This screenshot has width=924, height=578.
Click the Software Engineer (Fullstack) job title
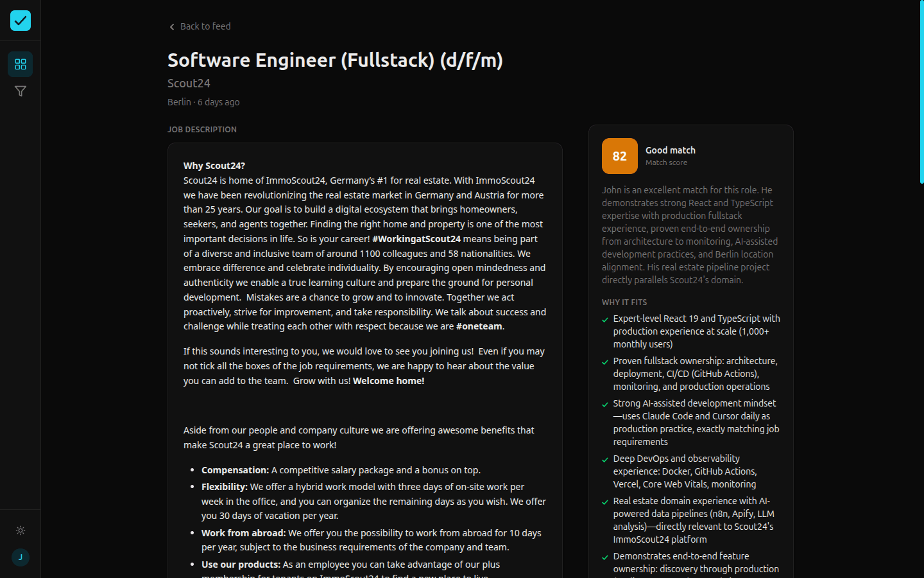point(334,60)
